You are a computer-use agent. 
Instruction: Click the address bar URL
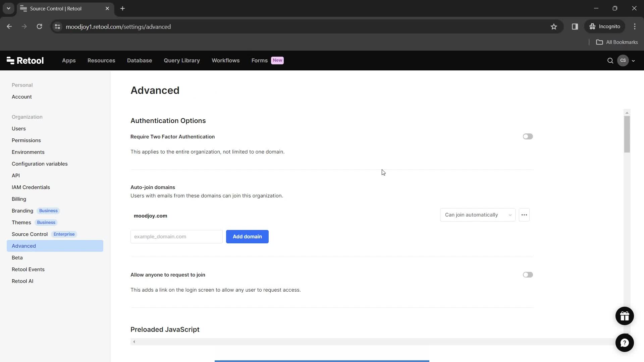[118, 27]
